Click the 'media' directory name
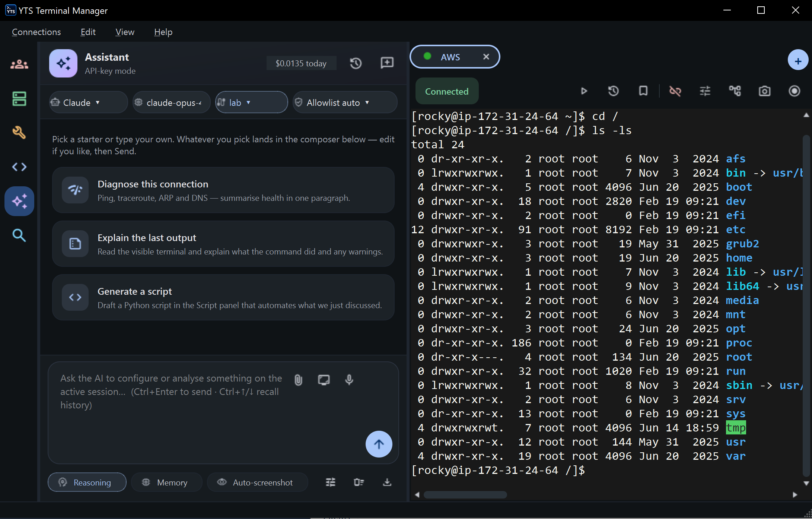Image resolution: width=812 pixels, height=519 pixels. 742,300
